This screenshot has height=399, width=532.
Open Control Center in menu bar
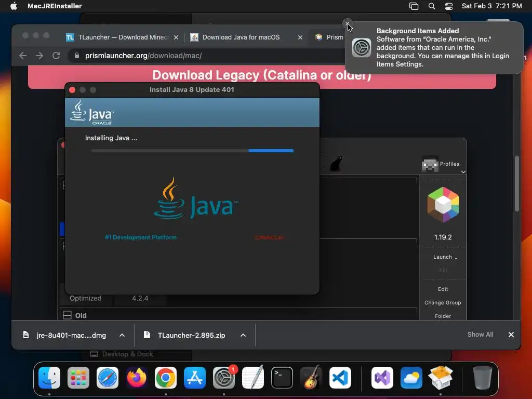coord(448,6)
